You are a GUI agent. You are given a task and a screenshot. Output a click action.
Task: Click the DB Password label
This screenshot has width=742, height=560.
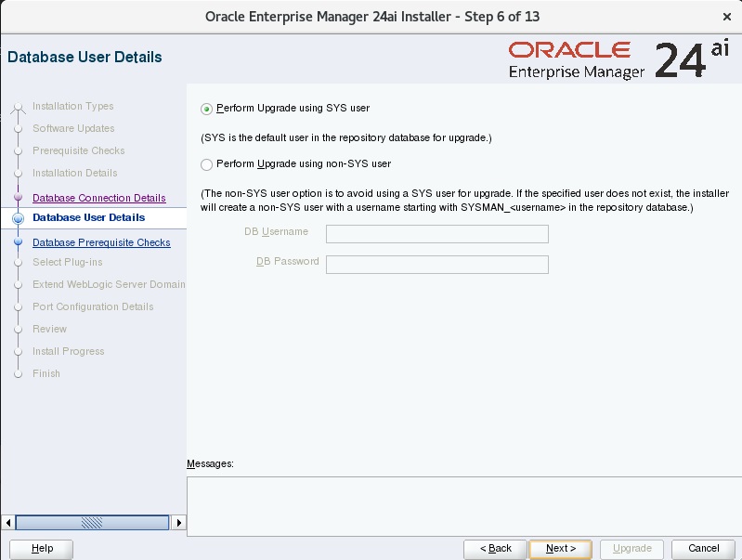click(287, 261)
